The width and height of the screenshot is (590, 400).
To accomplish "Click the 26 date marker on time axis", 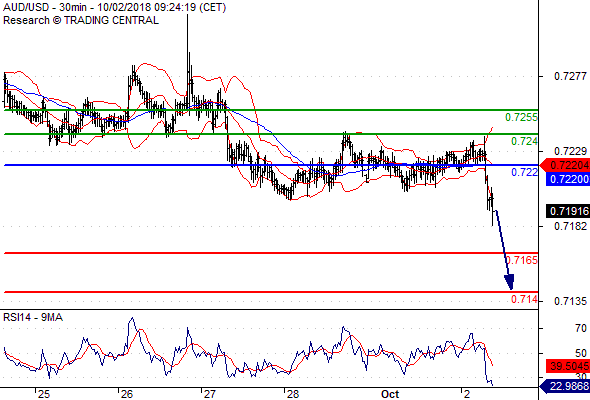I will (127, 394).
